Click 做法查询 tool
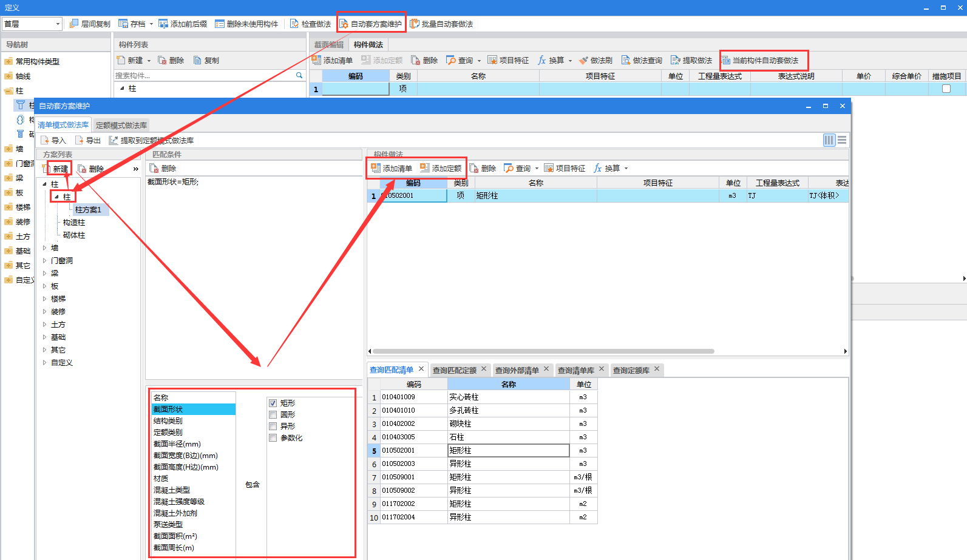This screenshot has height=560, width=967. [642, 60]
